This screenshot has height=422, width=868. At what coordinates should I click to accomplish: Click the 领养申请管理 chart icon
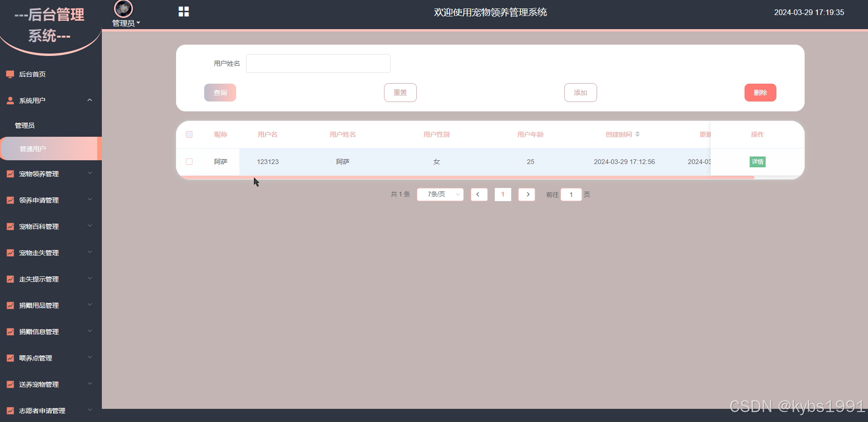(x=10, y=200)
